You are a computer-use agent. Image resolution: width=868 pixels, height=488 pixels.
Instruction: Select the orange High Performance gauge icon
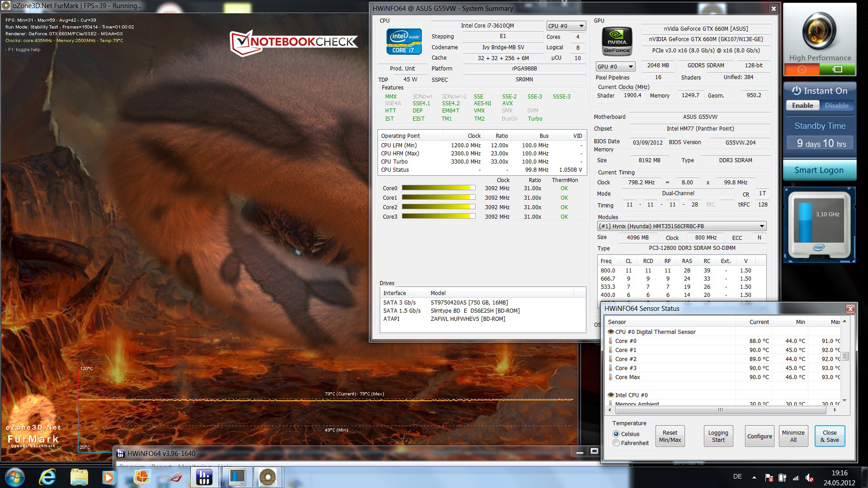(x=802, y=69)
